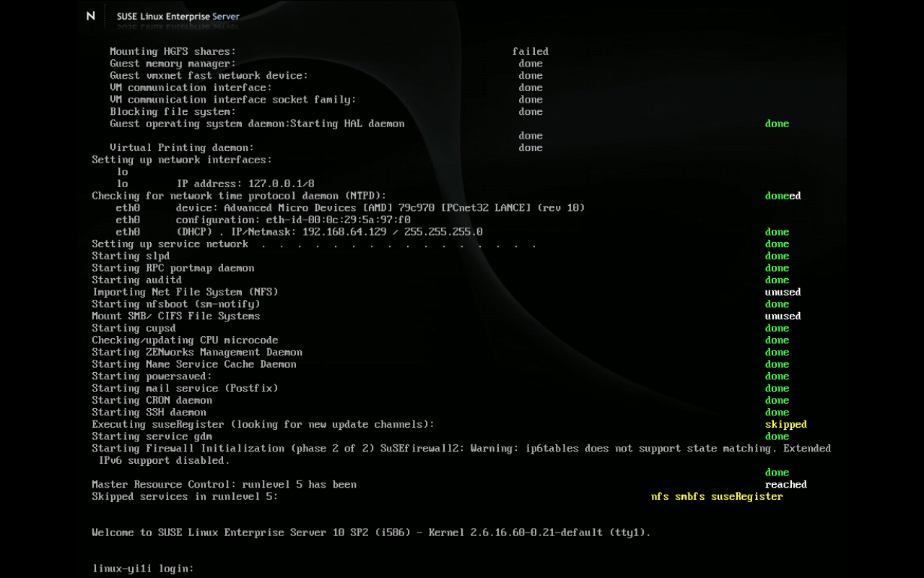
Task: Click 'Starting mail service (Postfix)' text
Action: [x=185, y=389]
